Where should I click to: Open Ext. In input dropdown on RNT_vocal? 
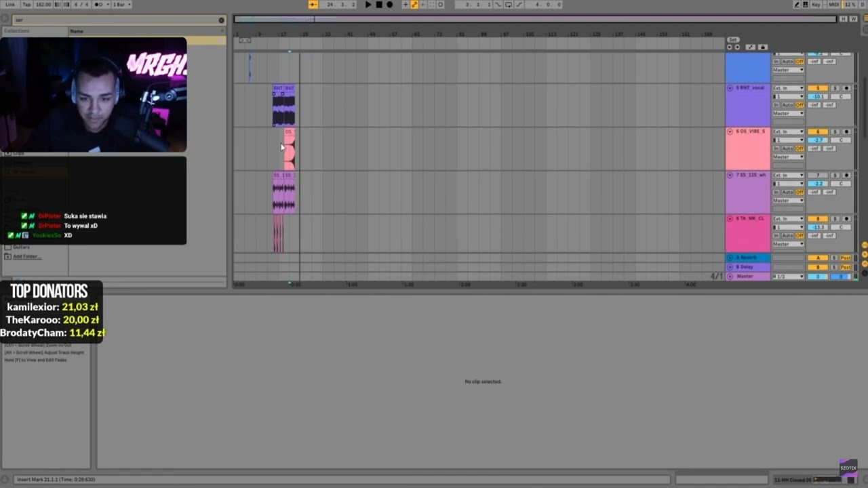[788, 88]
